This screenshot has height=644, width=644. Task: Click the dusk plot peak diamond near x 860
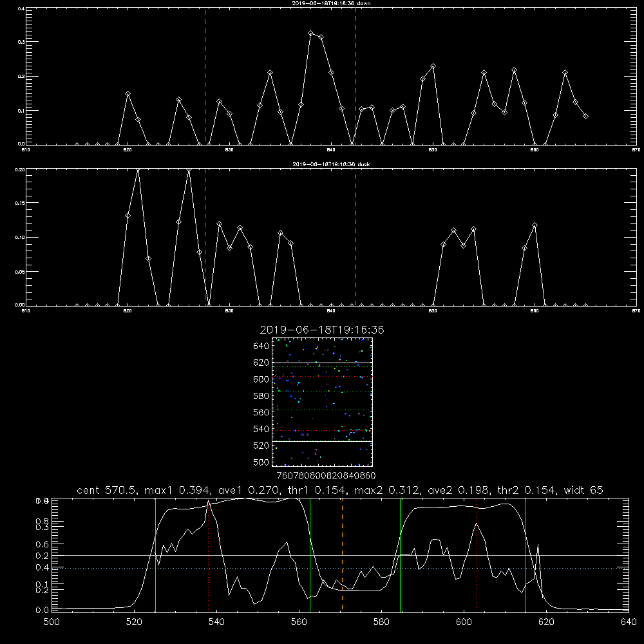tap(535, 225)
